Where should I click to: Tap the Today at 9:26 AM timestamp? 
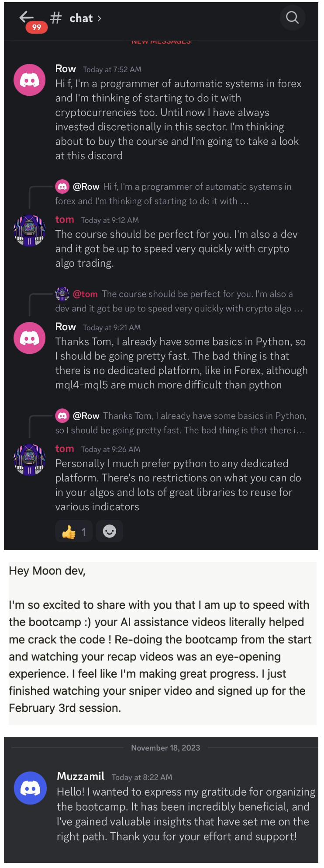pyautogui.click(x=108, y=449)
